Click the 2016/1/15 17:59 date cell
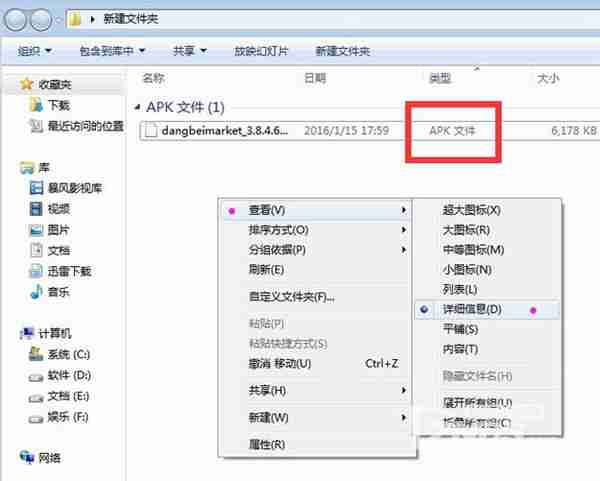Viewport: 600px width, 481px height. tap(346, 130)
